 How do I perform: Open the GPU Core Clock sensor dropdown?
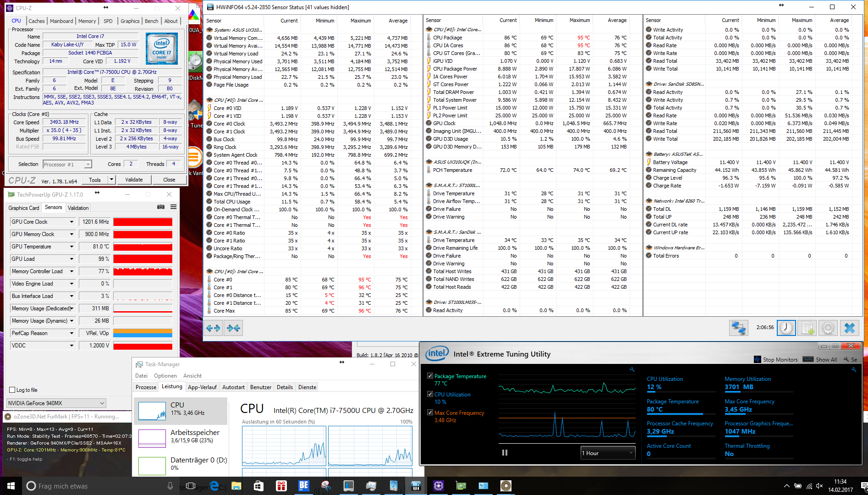(71, 222)
